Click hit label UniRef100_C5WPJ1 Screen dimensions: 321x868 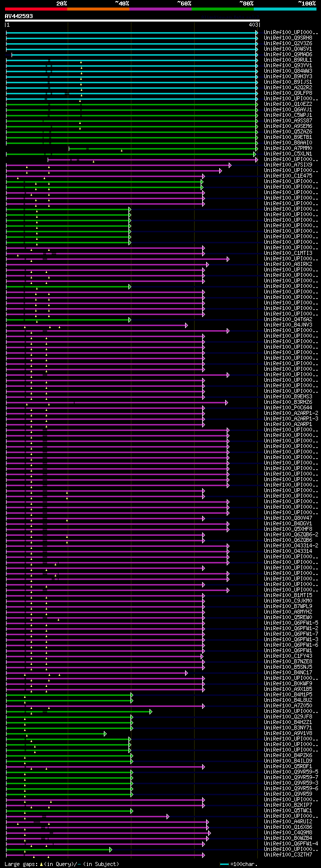[x=288, y=115]
